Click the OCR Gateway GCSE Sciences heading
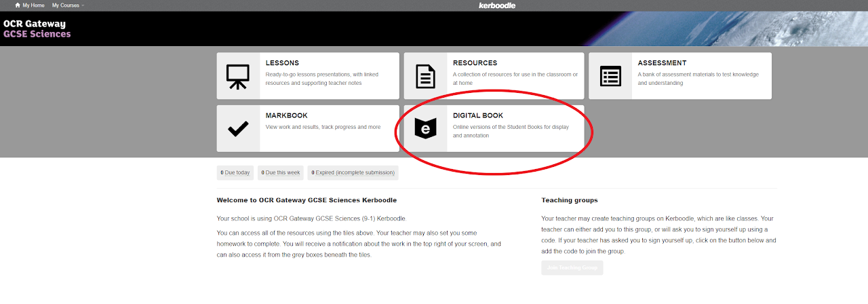The height and width of the screenshot is (304, 868). 37,28
